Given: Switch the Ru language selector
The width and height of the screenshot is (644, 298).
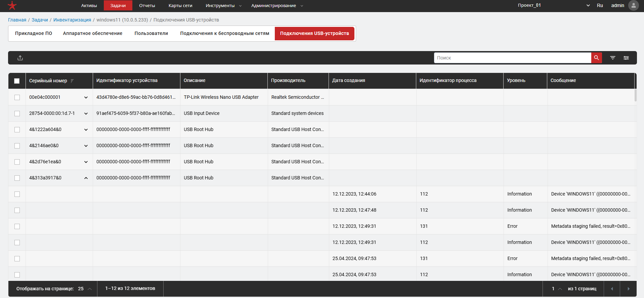Looking at the screenshot, I should (x=600, y=5).
